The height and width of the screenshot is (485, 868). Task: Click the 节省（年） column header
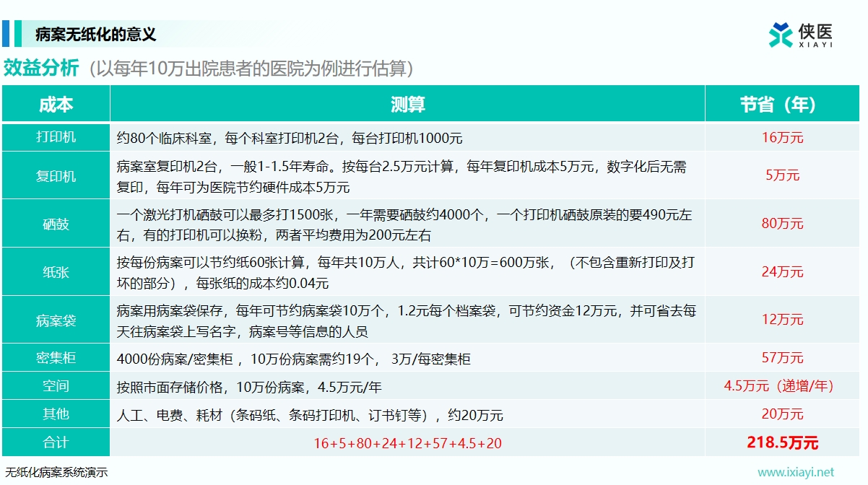tap(782, 104)
